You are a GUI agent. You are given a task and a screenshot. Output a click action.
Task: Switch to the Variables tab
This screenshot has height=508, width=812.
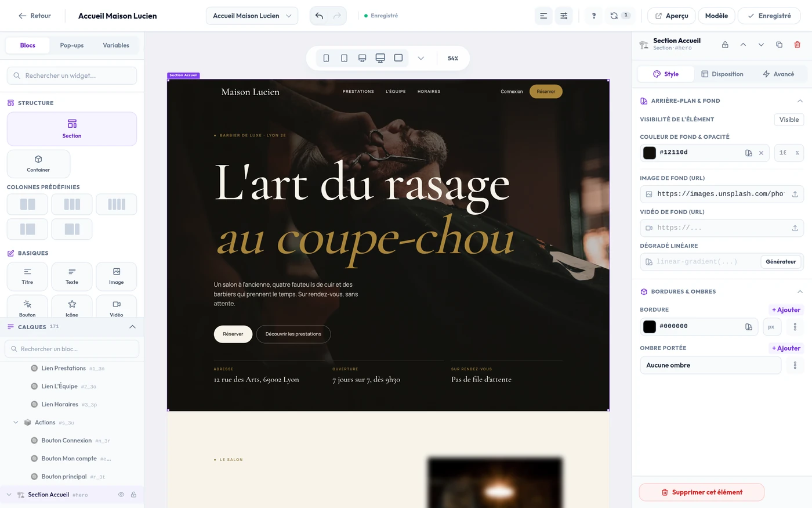pyautogui.click(x=116, y=45)
